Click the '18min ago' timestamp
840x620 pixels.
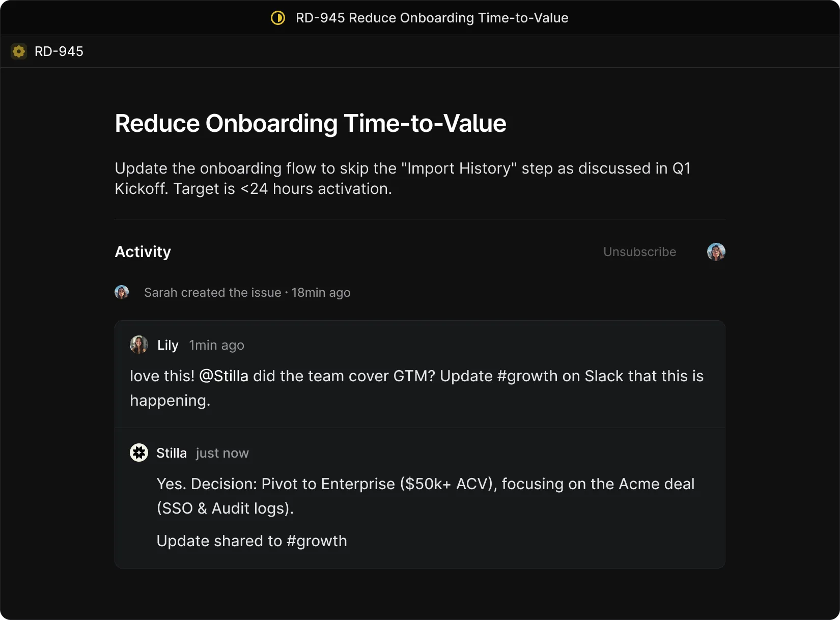(x=321, y=293)
